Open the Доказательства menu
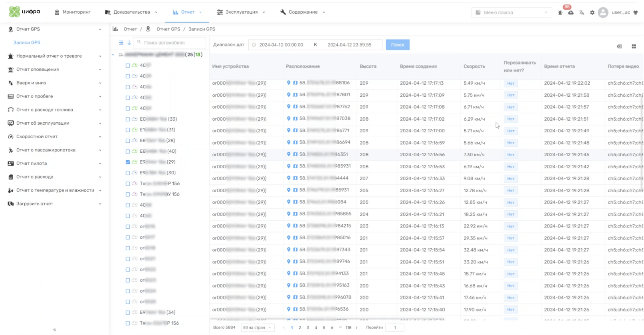This screenshot has height=335, width=644. pyautogui.click(x=131, y=12)
